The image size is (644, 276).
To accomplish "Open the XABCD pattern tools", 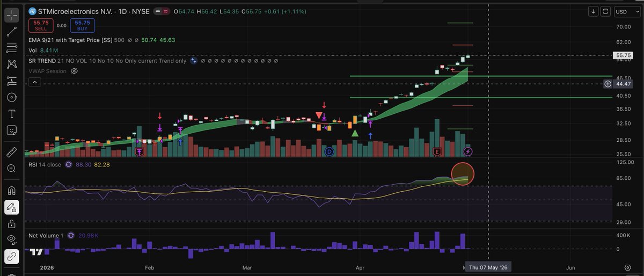I will click(11, 64).
